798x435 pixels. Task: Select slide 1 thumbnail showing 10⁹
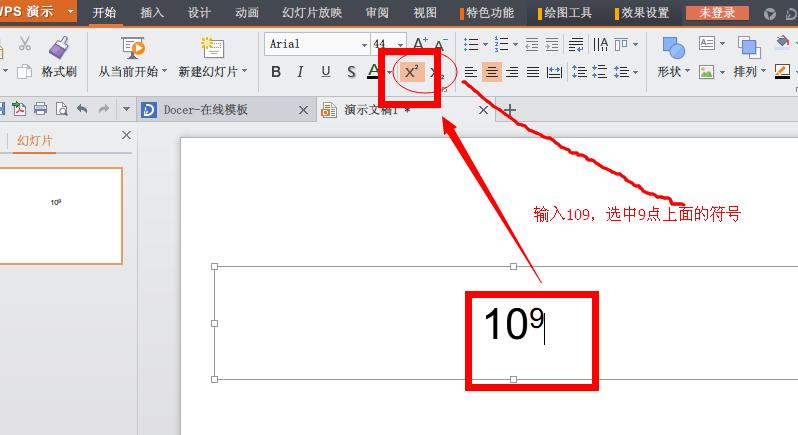[x=61, y=216]
